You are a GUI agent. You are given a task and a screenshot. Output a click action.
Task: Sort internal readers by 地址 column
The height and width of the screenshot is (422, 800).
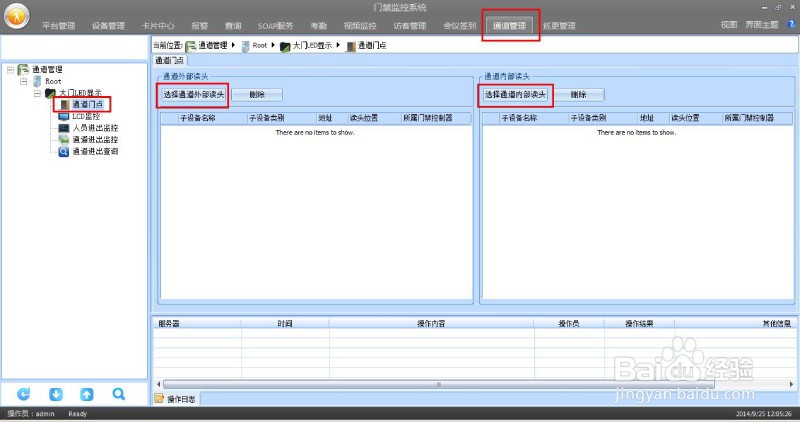tap(653, 118)
